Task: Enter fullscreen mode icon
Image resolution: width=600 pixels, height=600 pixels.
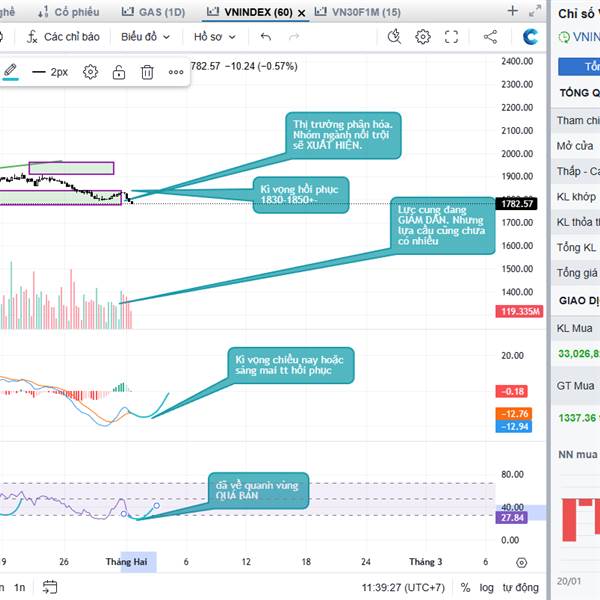Action: click(452, 37)
